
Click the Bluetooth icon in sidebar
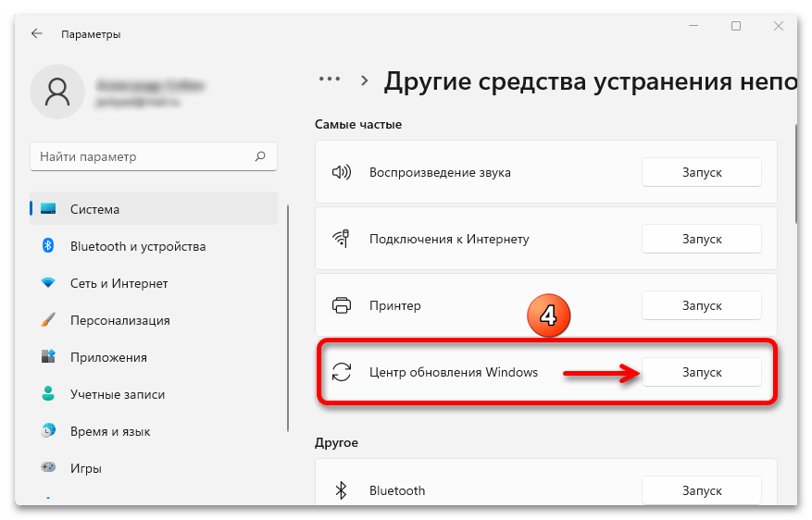click(49, 246)
